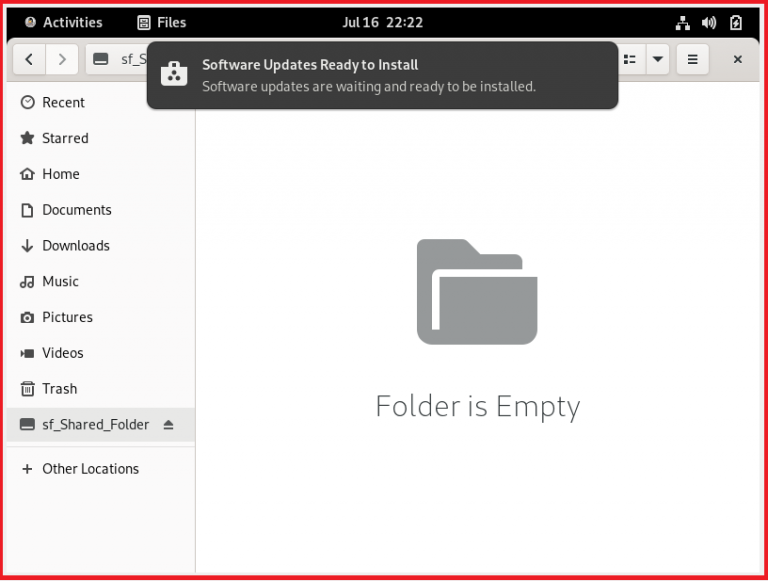Open the Recent files location
The image size is (768, 581).
[x=63, y=103]
